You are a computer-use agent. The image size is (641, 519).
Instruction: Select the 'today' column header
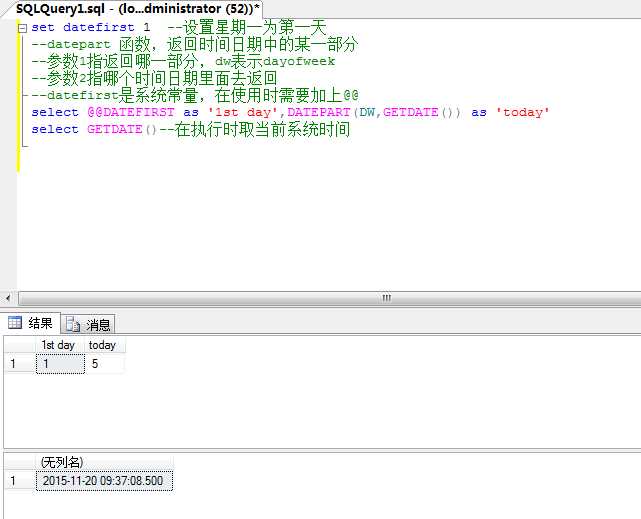pyautogui.click(x=105, y=345)
